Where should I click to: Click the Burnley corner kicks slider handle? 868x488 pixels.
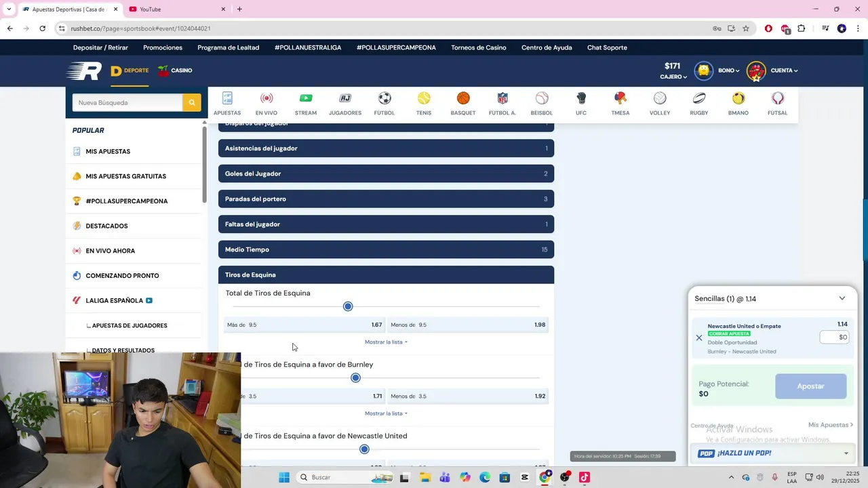(x=355, y=378)
